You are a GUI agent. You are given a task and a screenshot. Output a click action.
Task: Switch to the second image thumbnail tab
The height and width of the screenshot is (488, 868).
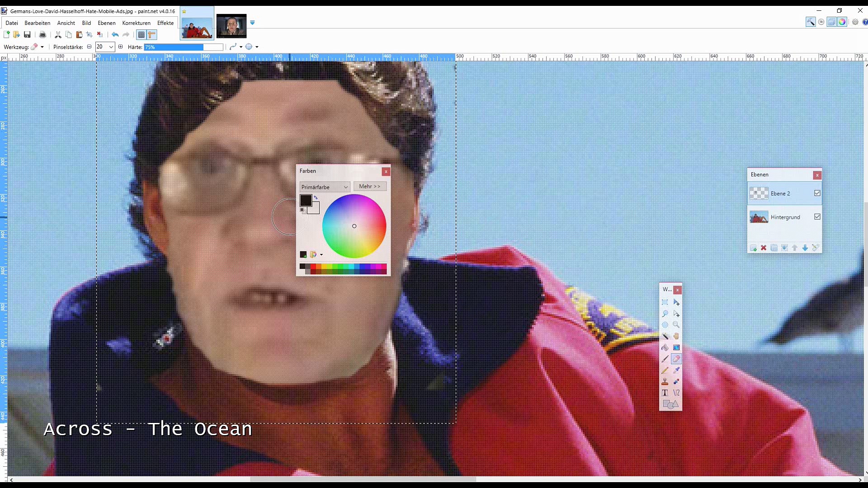pos(231,26)
